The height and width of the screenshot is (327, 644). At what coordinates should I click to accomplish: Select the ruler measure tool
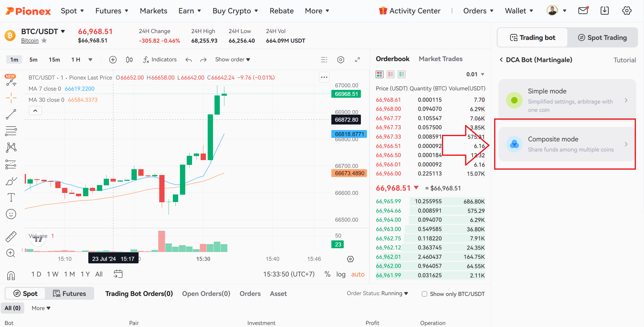[x=11, y=237]
